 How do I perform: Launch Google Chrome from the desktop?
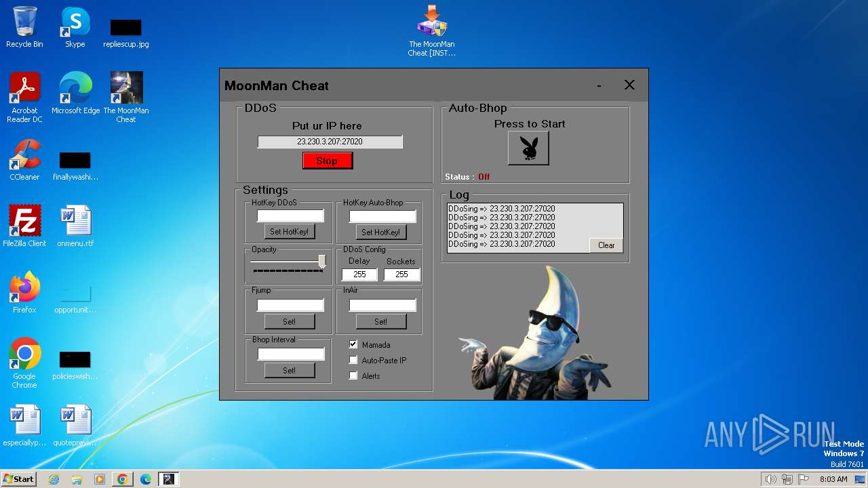pos(24,363)
